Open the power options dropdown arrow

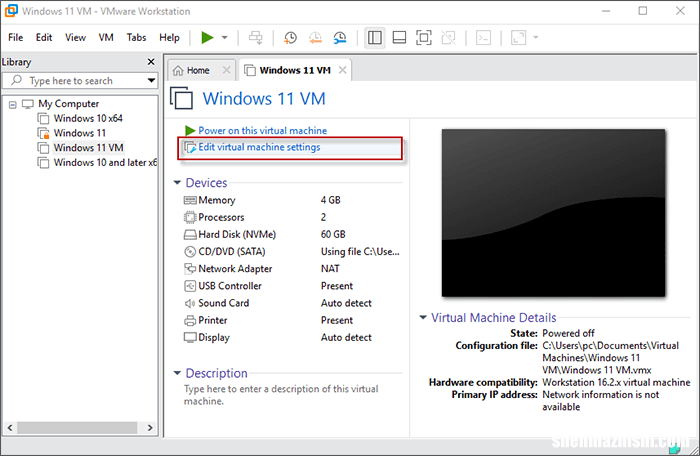tap(225, 38)
